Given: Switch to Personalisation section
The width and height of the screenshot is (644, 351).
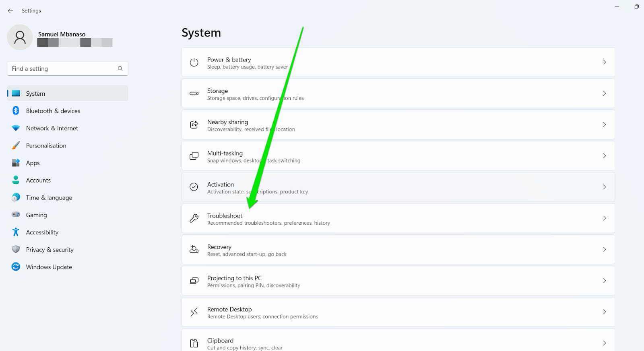Looking at the screenshot, I should [x=46, y=146].
